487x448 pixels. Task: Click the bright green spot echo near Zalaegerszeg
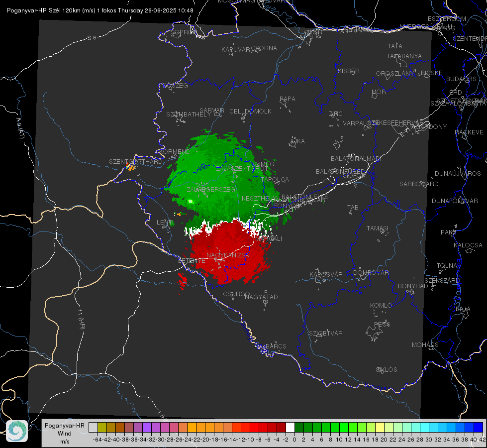tap(191, 202)
